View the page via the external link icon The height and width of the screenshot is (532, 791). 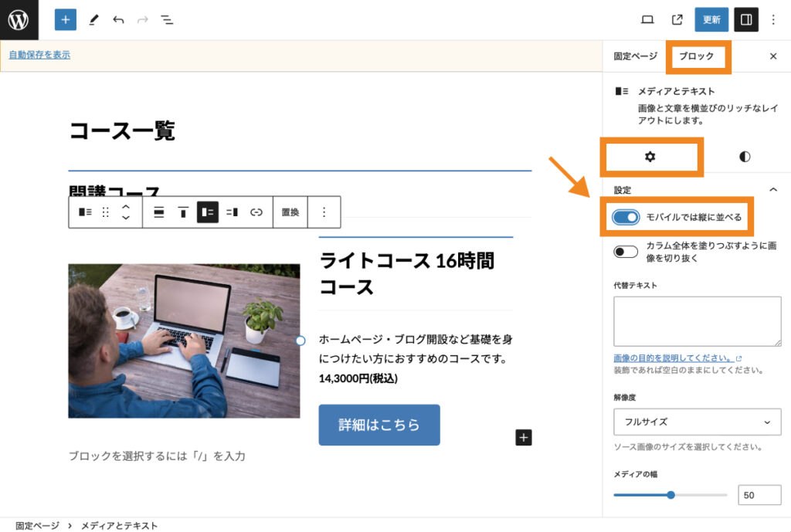click(x=678, y=19)
